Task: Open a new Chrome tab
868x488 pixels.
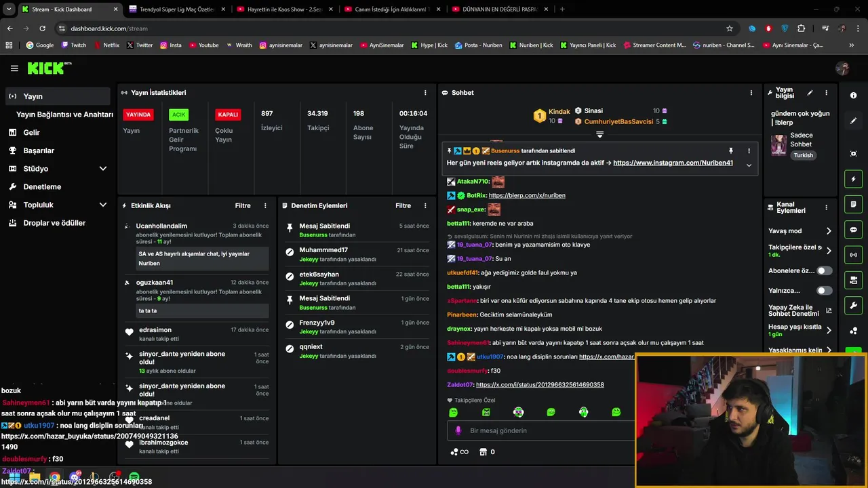Action: pos(562,9)
